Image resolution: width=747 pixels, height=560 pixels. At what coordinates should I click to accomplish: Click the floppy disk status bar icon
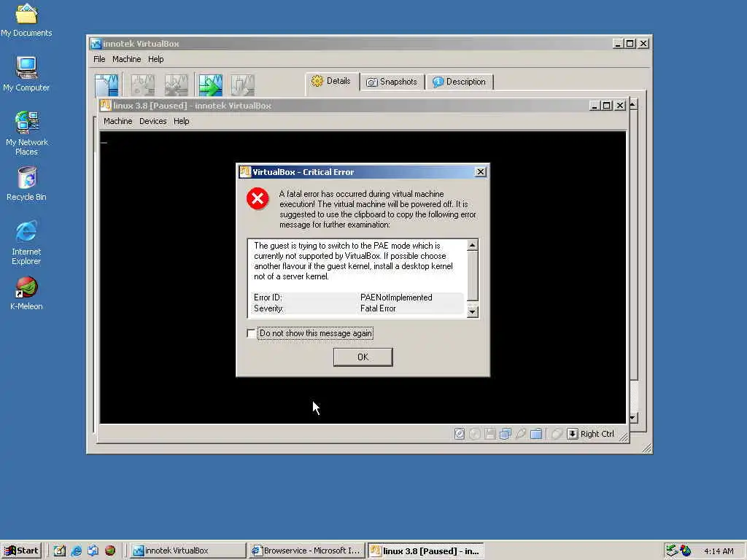489,434
